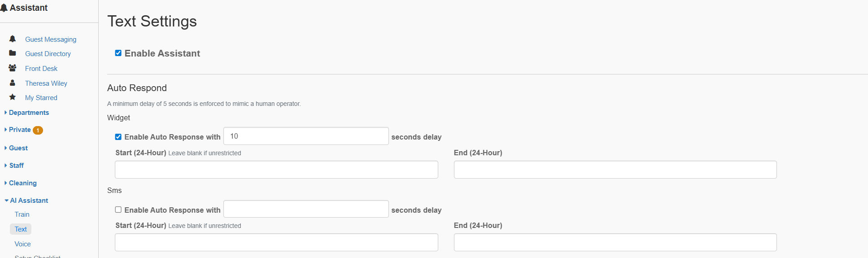The image size is (868, 258).
Task: Open the Voice page under AI Assistant
Action: pos(22,244)
